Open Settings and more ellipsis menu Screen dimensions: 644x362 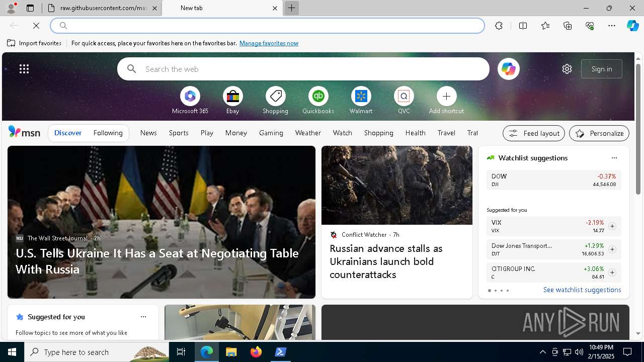click(612, 26)
